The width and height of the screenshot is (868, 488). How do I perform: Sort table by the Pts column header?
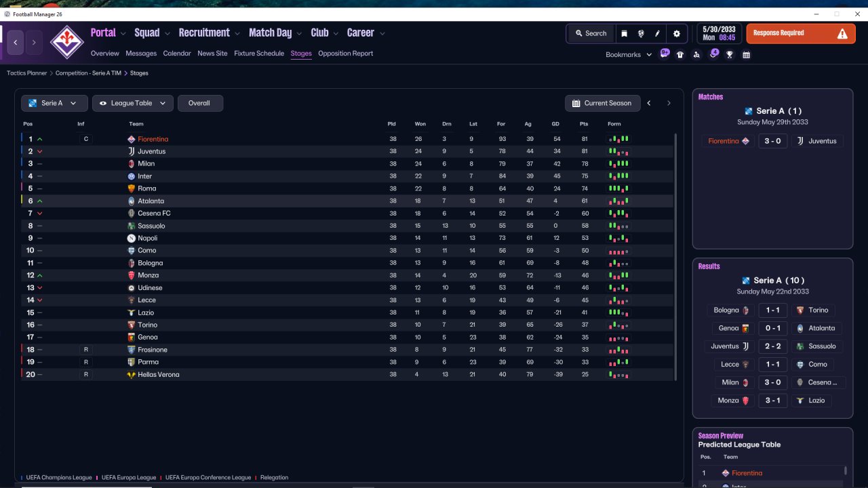pyautogui.click(x=584, y=124)
